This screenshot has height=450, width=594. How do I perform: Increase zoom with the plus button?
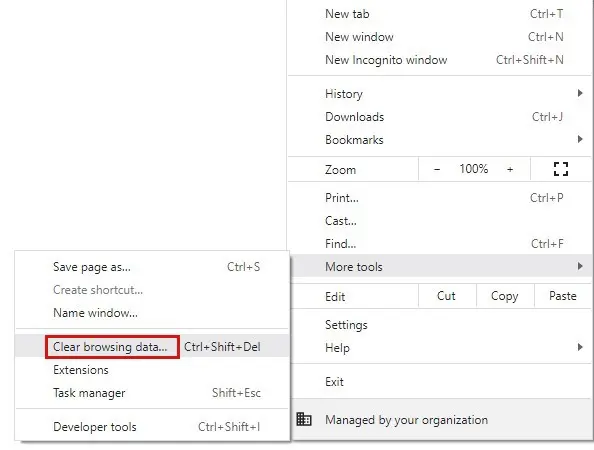click(x=510, y=169)
